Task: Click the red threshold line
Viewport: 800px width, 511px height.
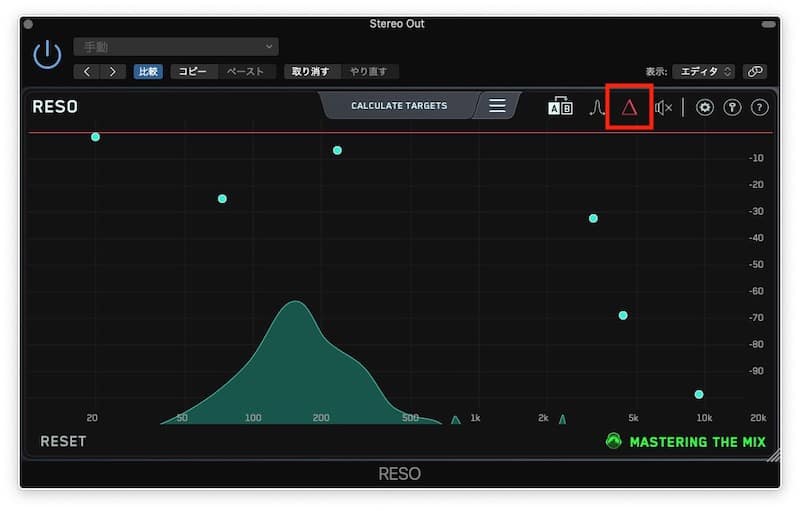Action: [x=401, y=133]
